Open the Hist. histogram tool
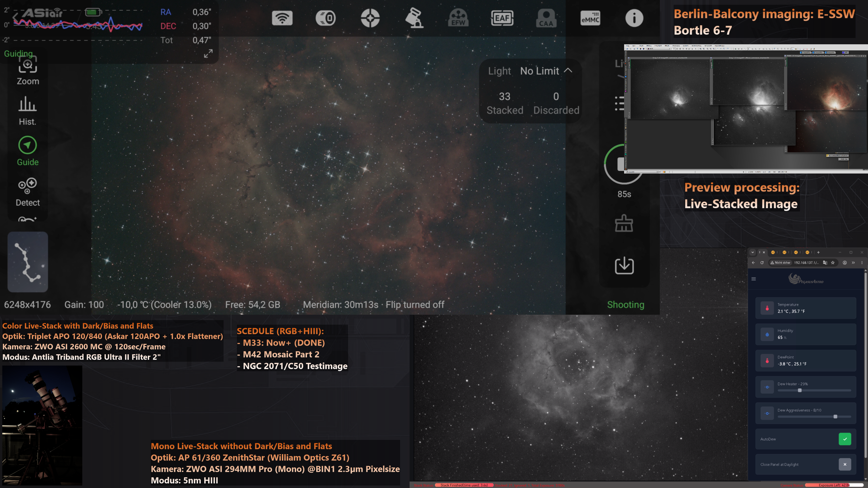Screen dimensions: 868x488 click(28, 111)
